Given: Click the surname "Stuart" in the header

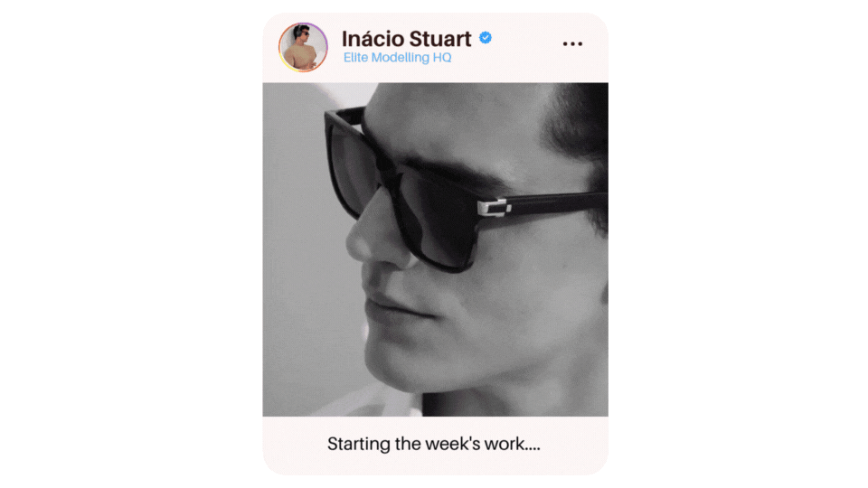Looking at the screenshot, I should 440,39.
